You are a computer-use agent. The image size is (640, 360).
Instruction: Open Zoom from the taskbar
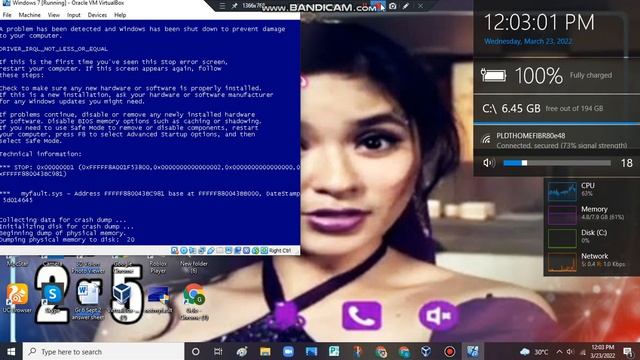(288, 351)
